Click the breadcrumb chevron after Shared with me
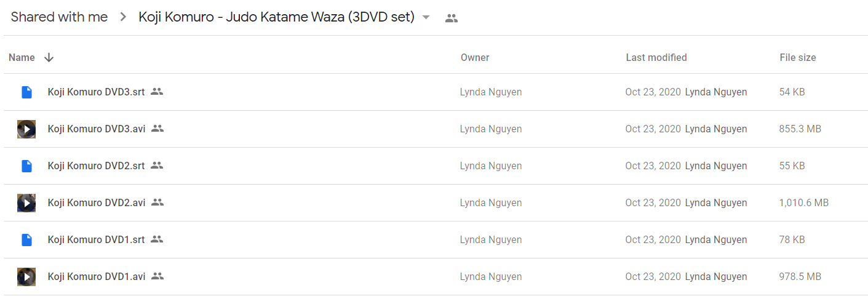This screenshot has width=868, height=296. tap(124, 17)
